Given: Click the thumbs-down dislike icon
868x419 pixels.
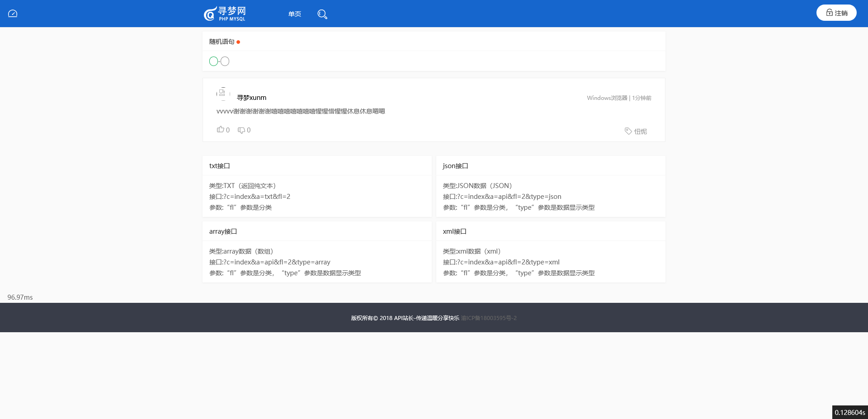Looking at the screenshot, I should [241, 130].
